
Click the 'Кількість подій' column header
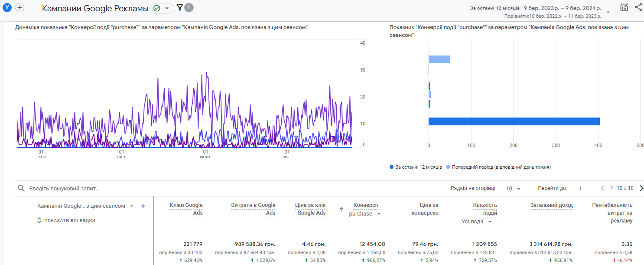485,209
